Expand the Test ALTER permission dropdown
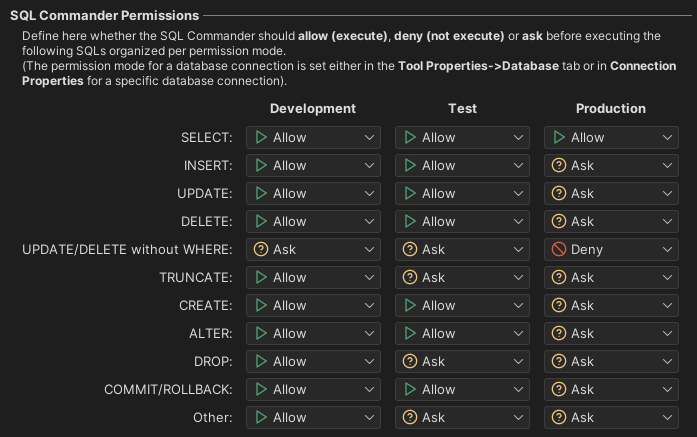 coord(462,333)
